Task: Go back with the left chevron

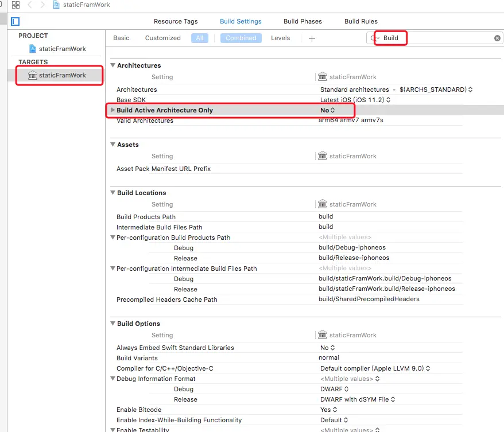Action: 30,5
